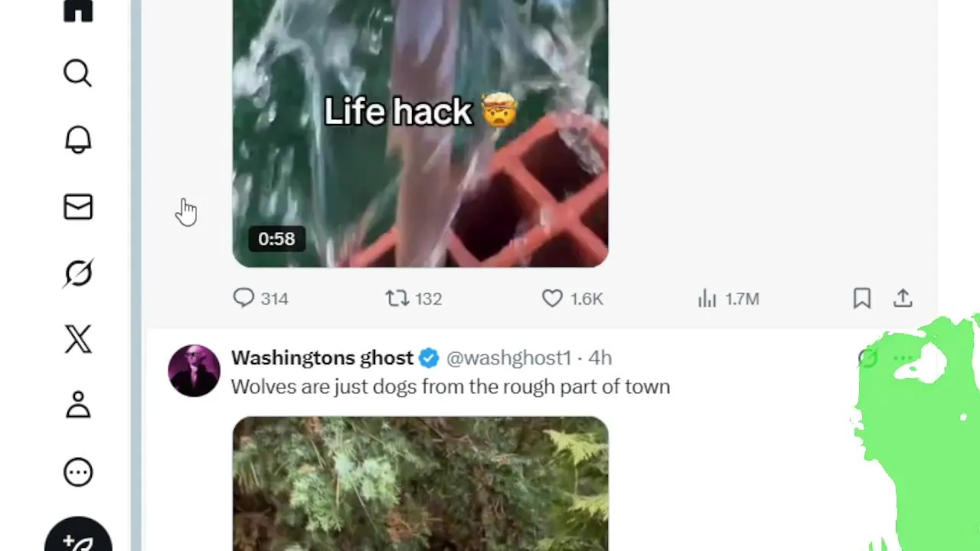Viewport: 980px width, 551px height.
Task: Share the Life hack post
Action: (903, 298)
